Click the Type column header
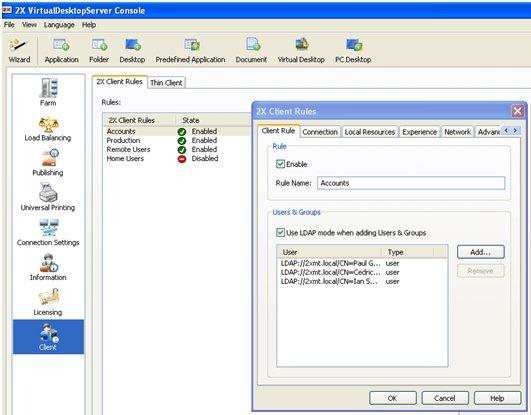Image resolution: width=531 pixels, height=415 pixels. [x=408, y=252]
